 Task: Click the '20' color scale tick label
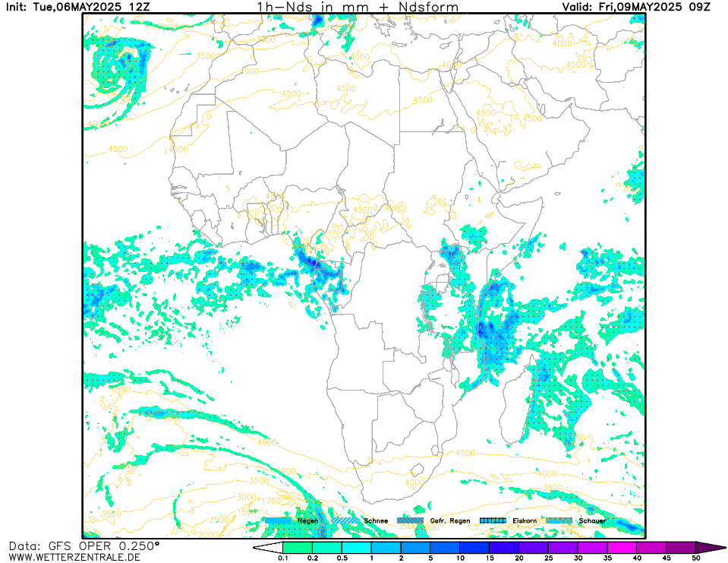(519, 558)
